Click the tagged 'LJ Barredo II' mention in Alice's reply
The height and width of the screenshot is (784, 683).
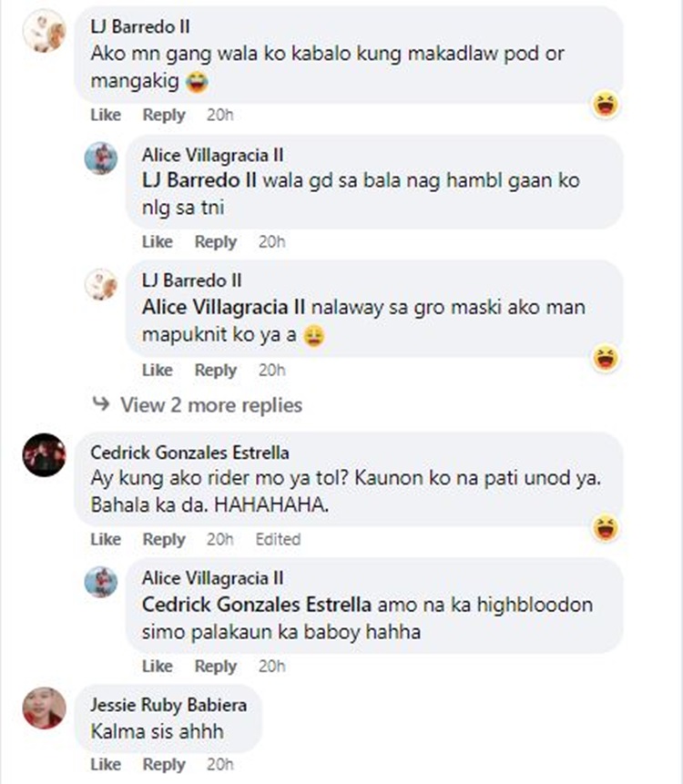tap(199, 180)
